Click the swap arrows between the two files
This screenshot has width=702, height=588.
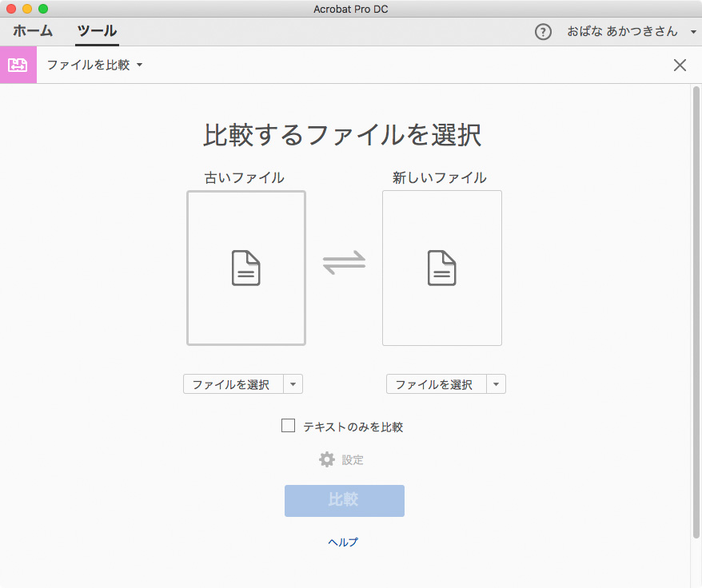tap(345, 264)
